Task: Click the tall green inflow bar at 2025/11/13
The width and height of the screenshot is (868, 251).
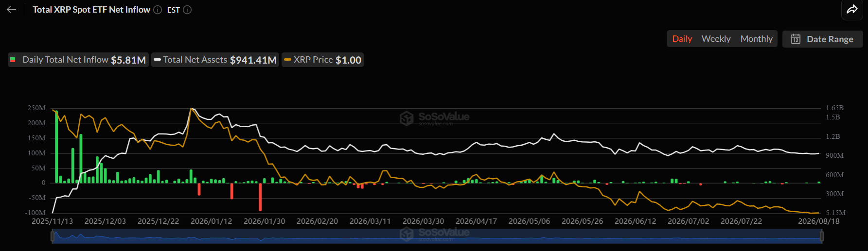Action: coord(56,147)
